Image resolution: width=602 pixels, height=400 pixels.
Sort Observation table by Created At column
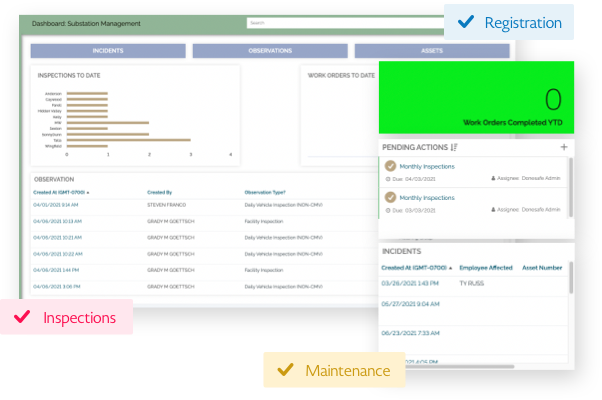point(61,191)
